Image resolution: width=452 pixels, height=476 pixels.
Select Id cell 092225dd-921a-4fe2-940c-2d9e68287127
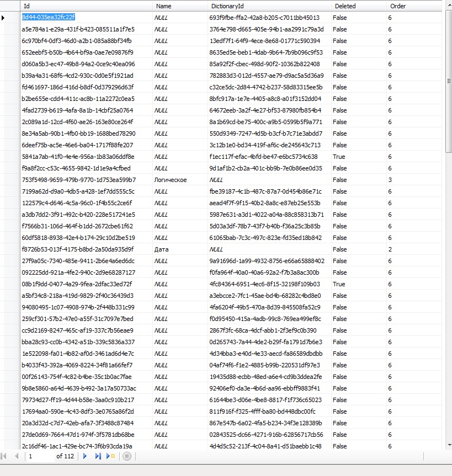coord(86,272)
